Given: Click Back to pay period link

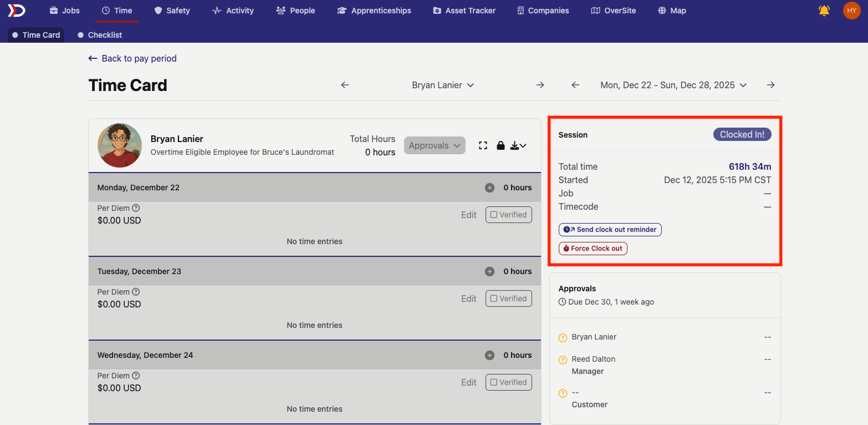Looking at the screenshot, I should pos(132,58).
